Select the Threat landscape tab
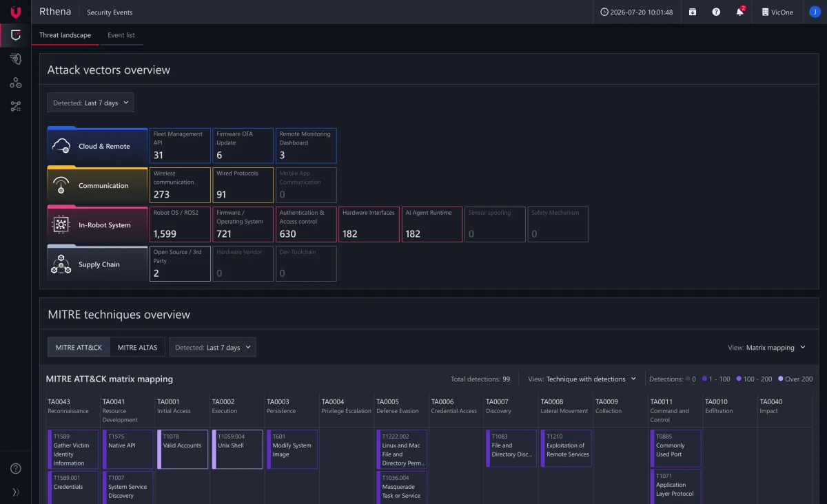Viewport: 827px width, 504px height. pos(65,35)
